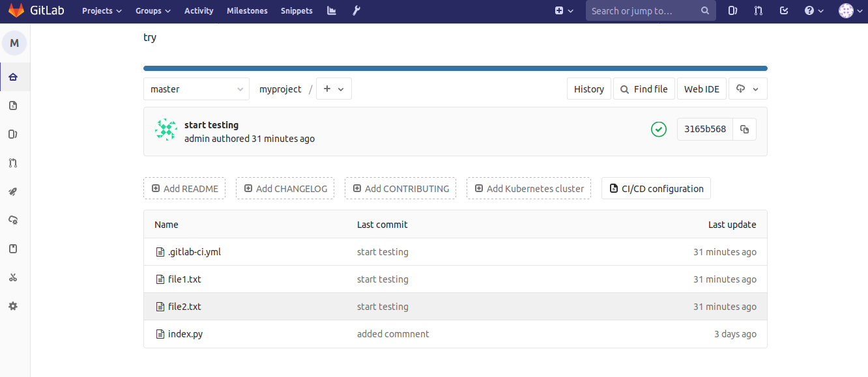Expand the Projects menu
The height and width of the screenshot is (377, 868).
102,10
